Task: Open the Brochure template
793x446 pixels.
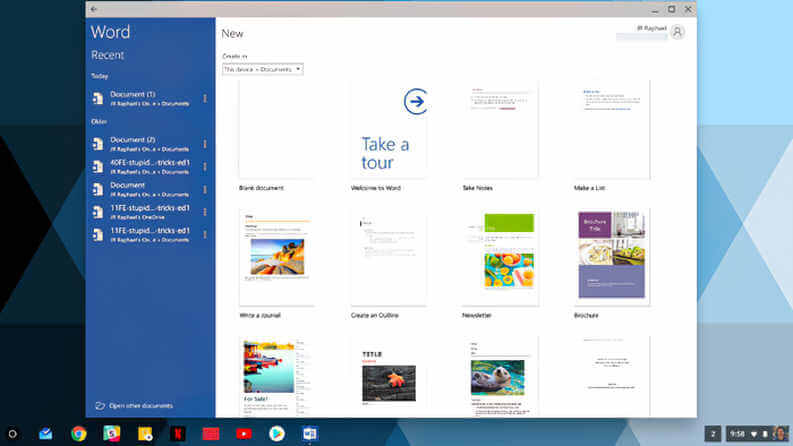Action: 611,257
